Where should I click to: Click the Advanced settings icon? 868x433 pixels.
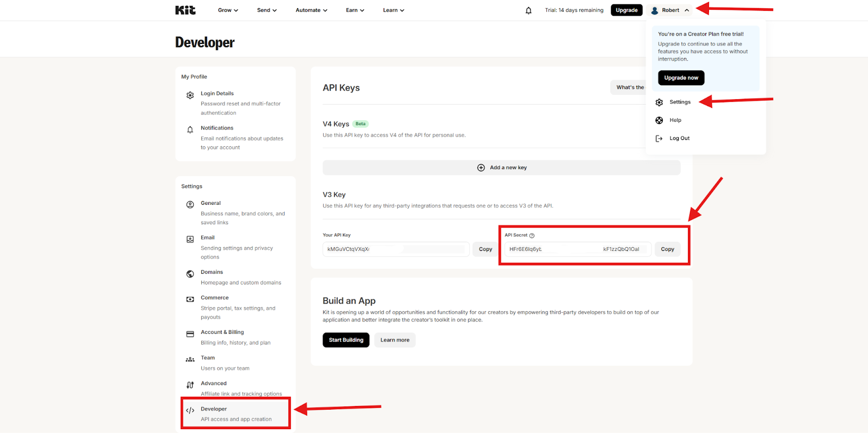click(190, 385)
